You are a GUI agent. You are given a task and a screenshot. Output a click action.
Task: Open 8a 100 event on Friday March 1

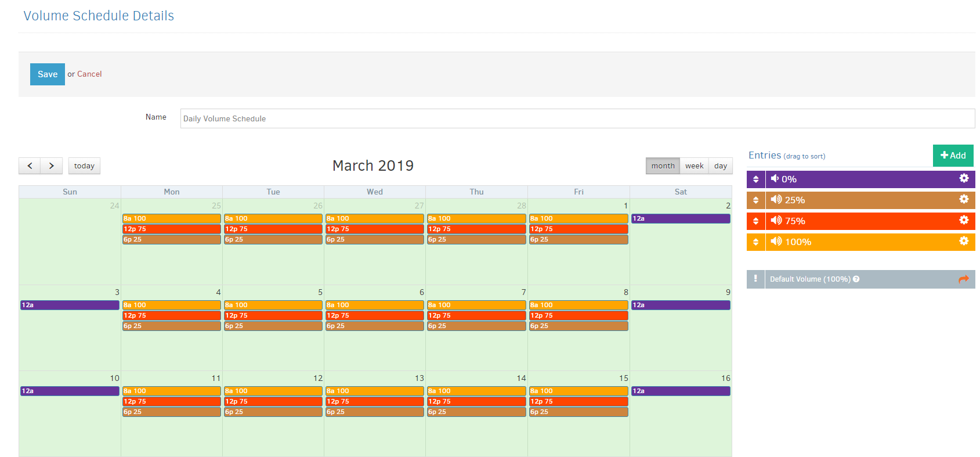(x=578, y=219)
